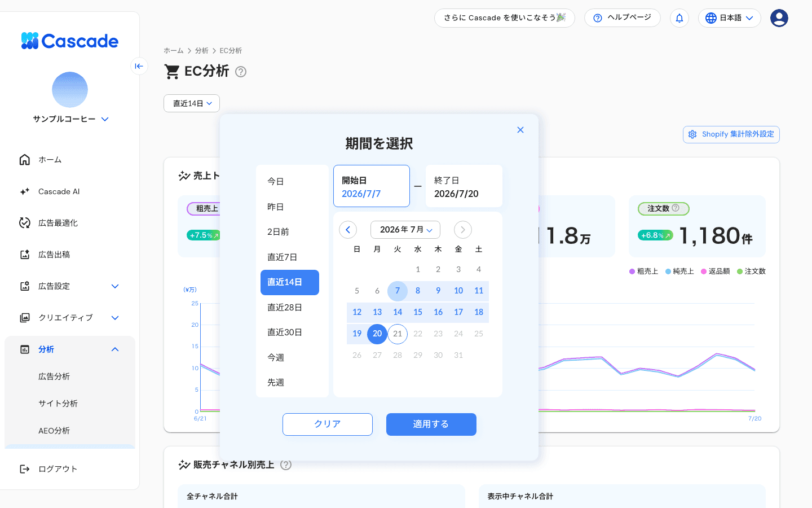Click the クリア button

click(x=328, y=424)
